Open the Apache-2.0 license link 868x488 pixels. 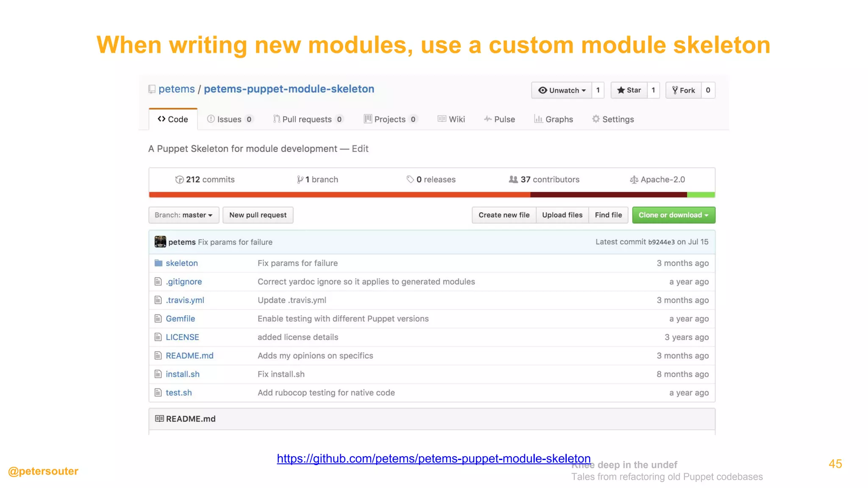[x=657, y=180]
